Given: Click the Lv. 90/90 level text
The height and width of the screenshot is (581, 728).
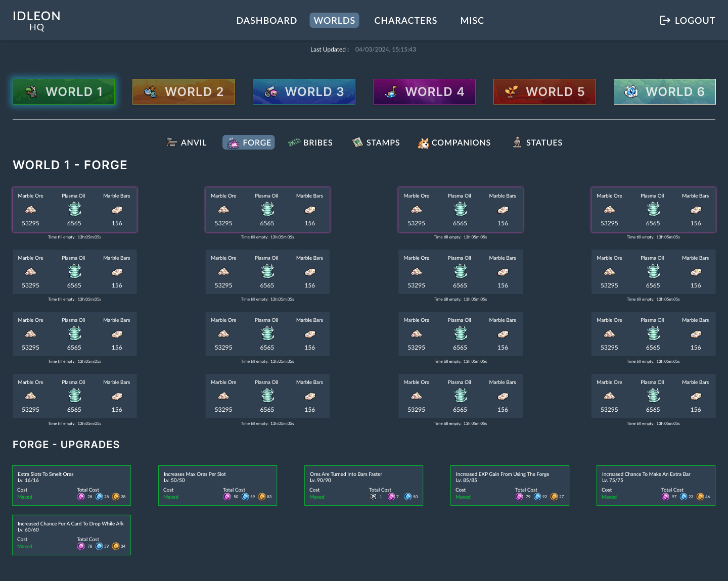Looking at the screenshot, I should (x=321, y=480).
